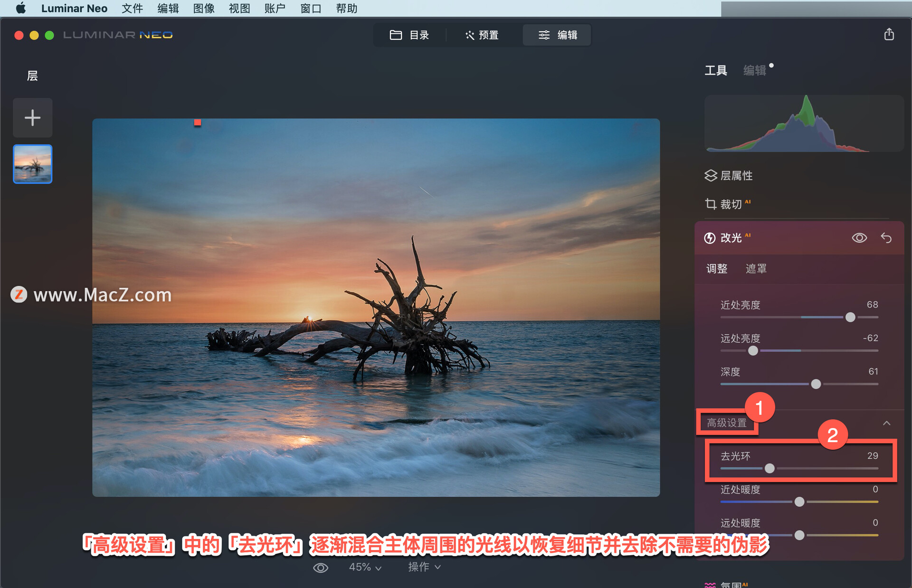
Task: Open the 视图 menu
Action: [x=239, y=8]
